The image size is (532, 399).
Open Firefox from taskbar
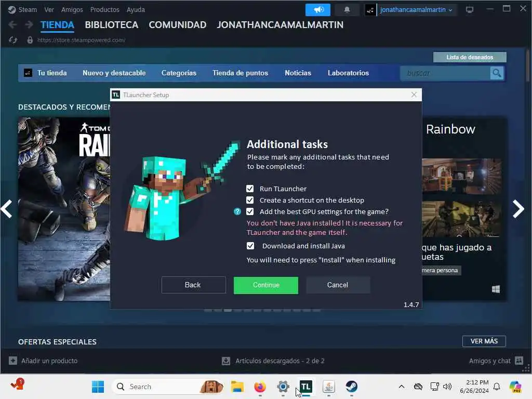point(260,387)
